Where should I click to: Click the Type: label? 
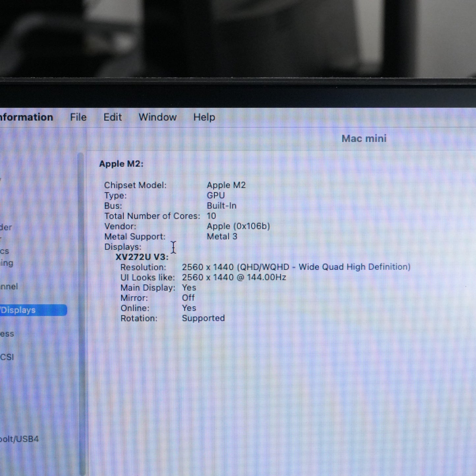[115, 196]
